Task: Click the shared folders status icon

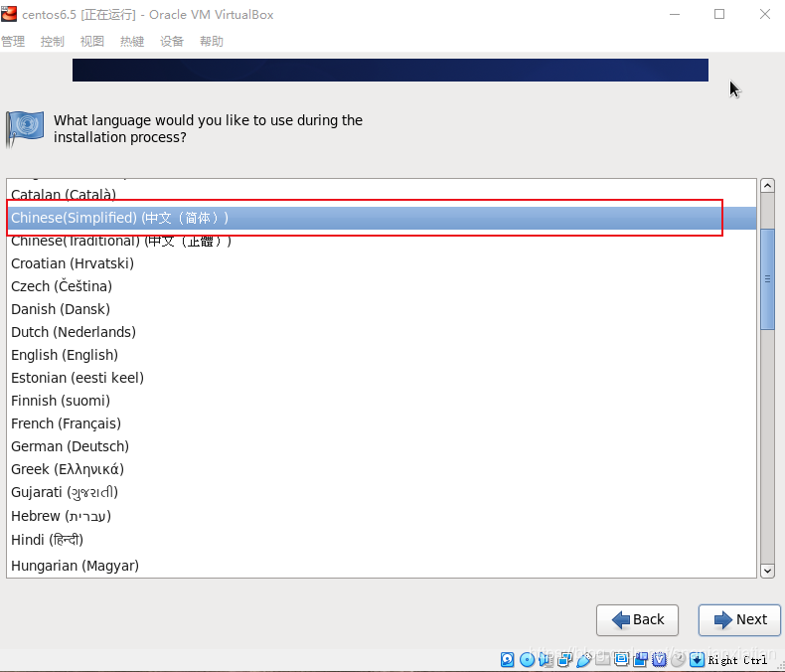Action: tap(602, 659)
